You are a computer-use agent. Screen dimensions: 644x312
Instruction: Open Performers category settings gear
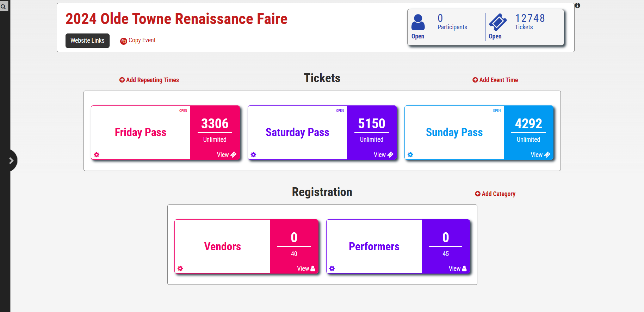332,268
